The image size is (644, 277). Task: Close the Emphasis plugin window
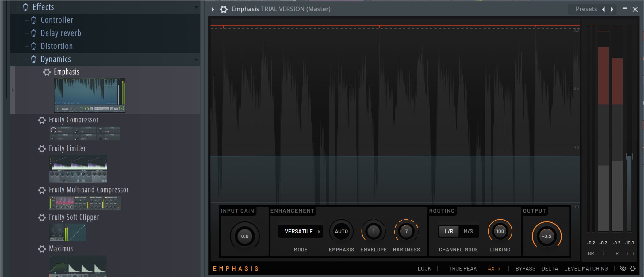click(x=635, y=10)
